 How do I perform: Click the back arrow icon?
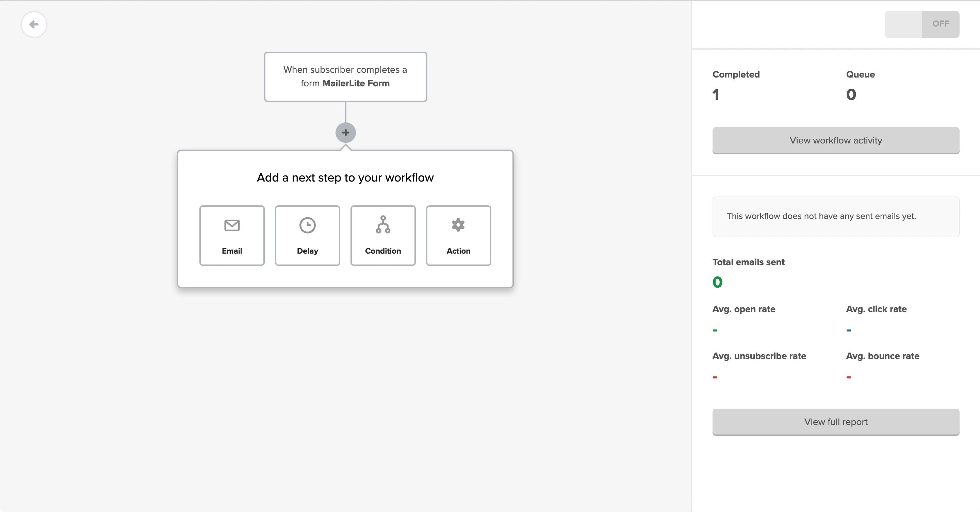coord(34,25)
